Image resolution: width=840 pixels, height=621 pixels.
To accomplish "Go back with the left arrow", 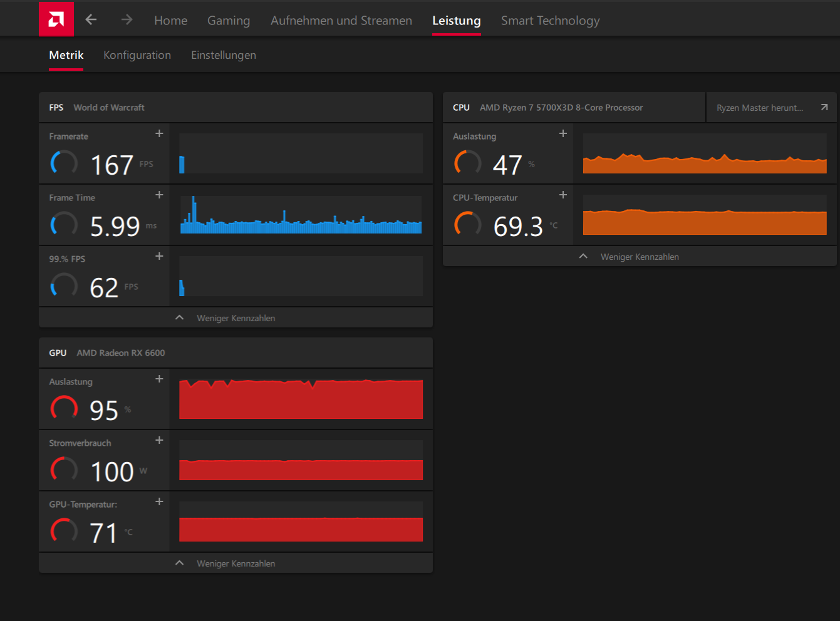I will (x=91, y=19).
